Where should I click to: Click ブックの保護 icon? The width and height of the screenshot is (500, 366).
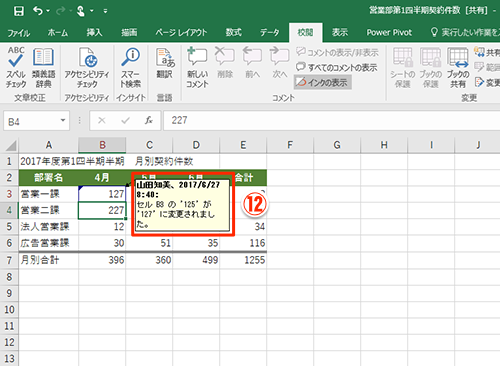pyautogui.click(x=430, y=67)
